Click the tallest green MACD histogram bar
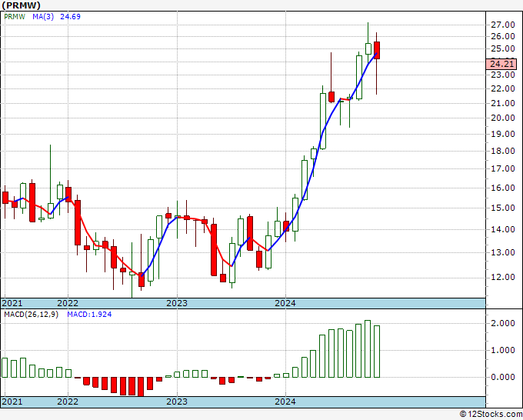The height and width of the screenshot is (420, 523). (x=368, y=349)
